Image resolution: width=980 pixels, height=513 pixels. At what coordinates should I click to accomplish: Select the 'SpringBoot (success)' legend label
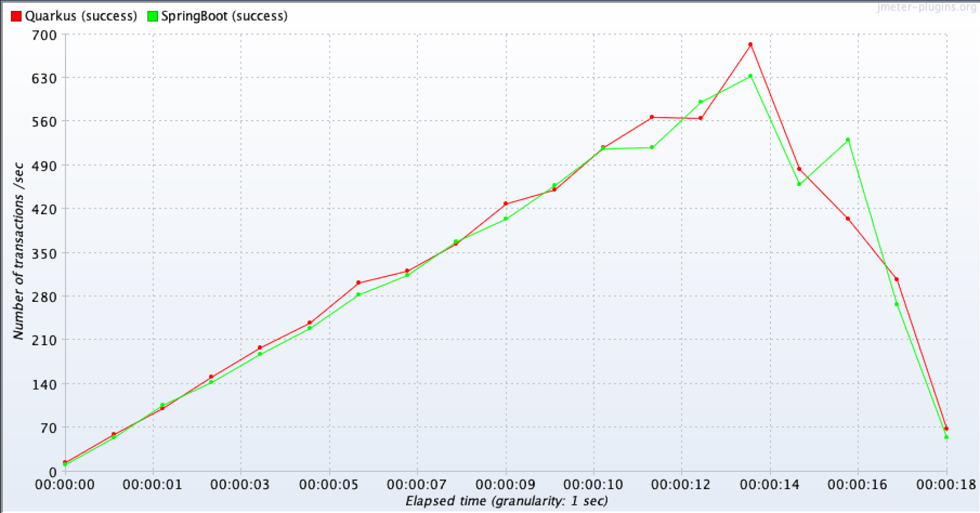(224, 17)
